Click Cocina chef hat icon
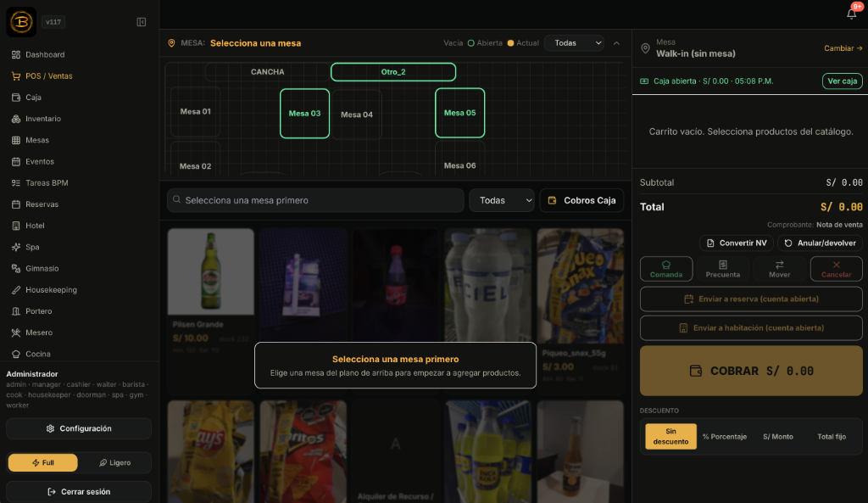This screenshot has height=503, width=868. [x=16, y=354]
